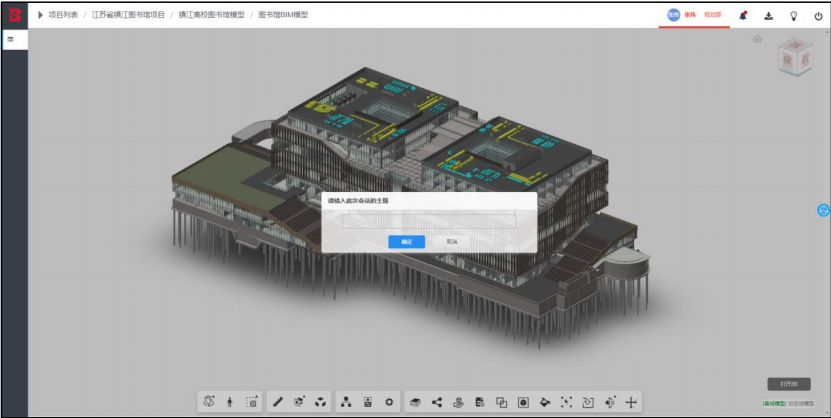Click the light bulb tips icon
This screenshot has width=831, height=418.
click(x=793, y=16)
